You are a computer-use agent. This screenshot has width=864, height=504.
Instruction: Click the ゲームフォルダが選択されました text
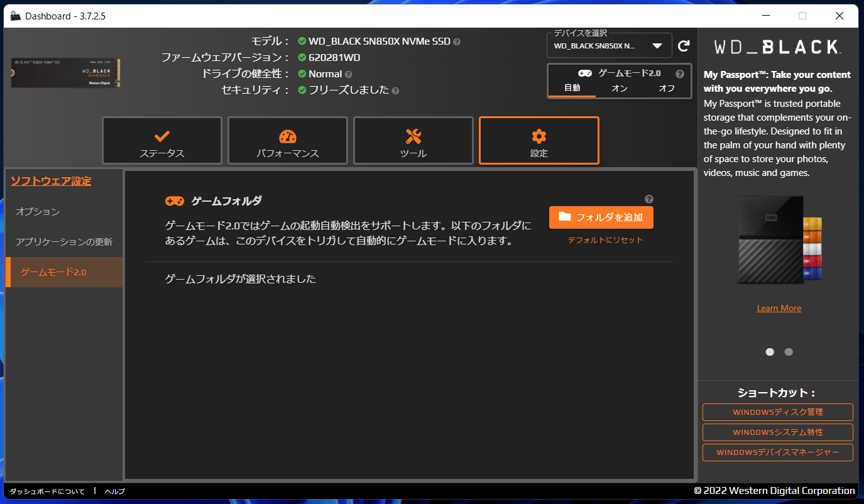coord(241,279)
